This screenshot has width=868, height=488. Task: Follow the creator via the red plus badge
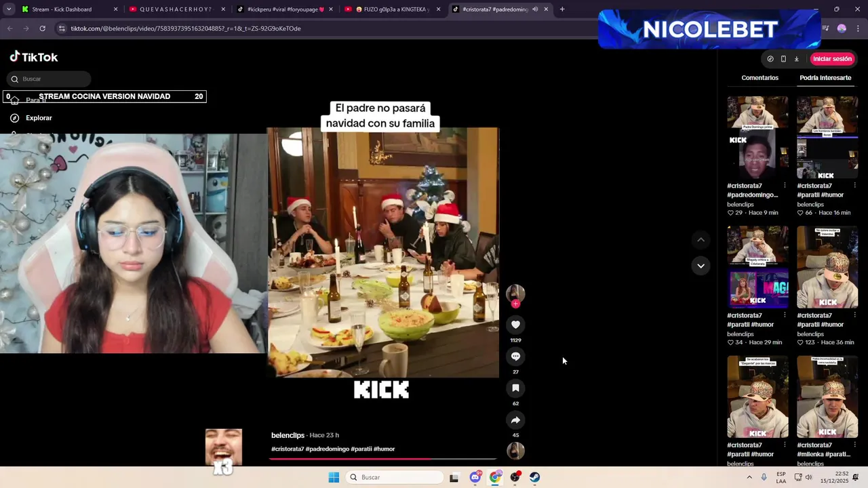(515, 304)
